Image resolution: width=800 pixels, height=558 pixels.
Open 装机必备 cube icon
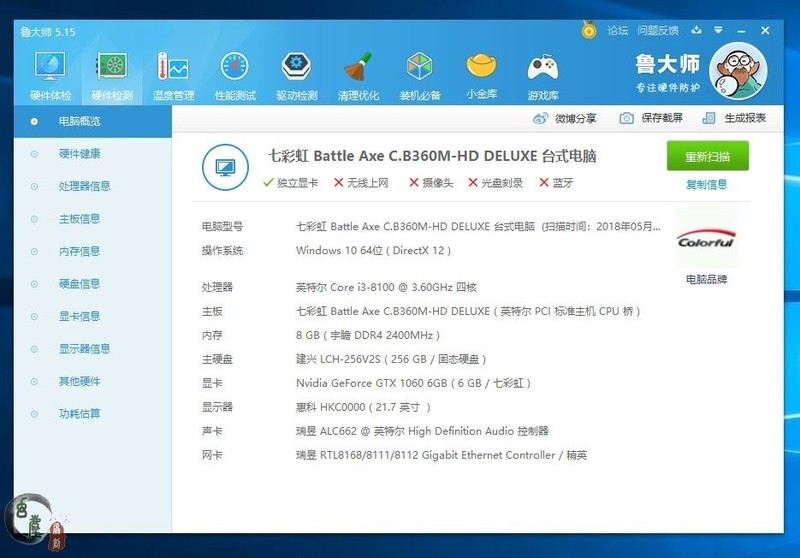point(419,75)
